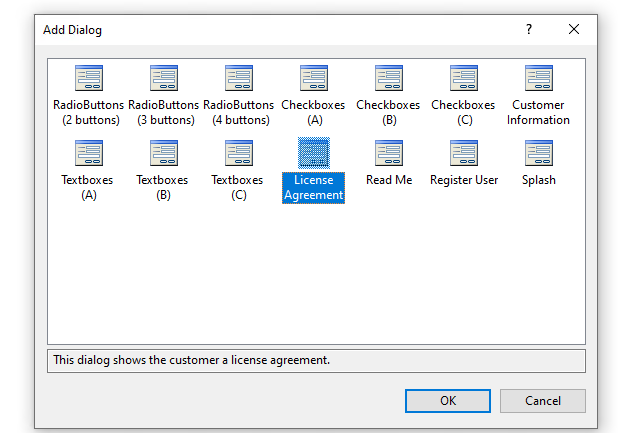Screen dimensions: 618x433
Task: Select the Textboxes (A) dialog icon
Action: tap(89, 153)
